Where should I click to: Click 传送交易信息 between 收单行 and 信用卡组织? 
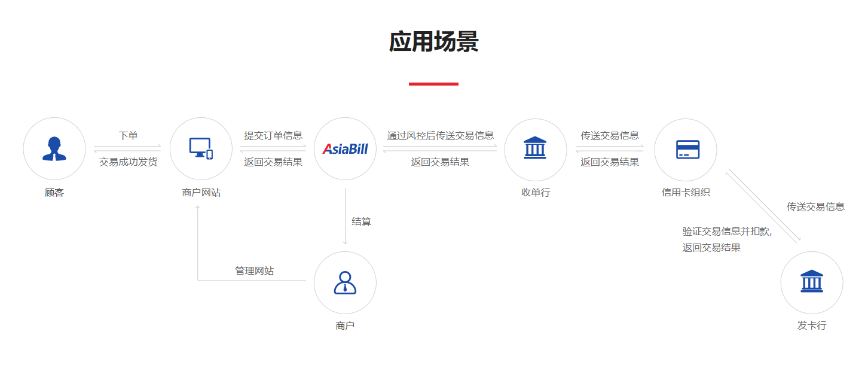coord(611,136)
